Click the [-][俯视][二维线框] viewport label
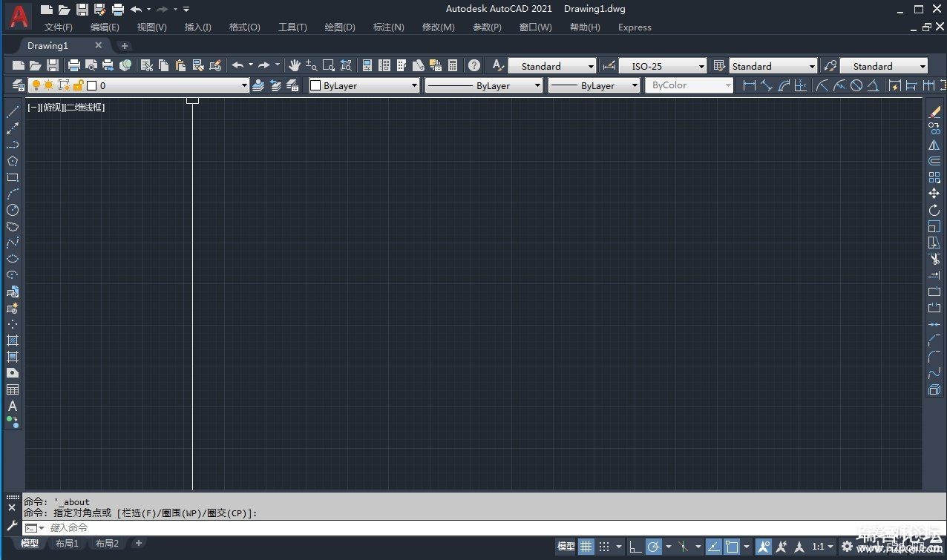The height and width of the screenshot is (560, 947). [66, 108]
